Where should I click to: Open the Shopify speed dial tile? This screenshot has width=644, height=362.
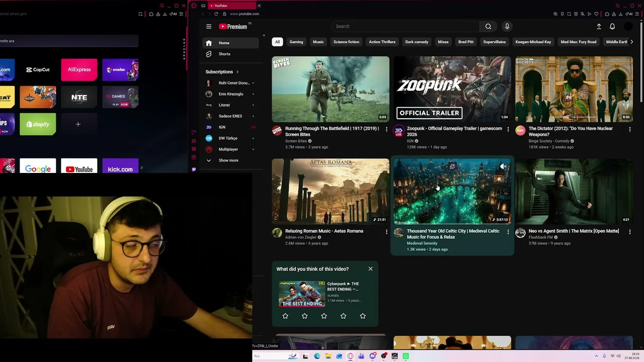38,124
